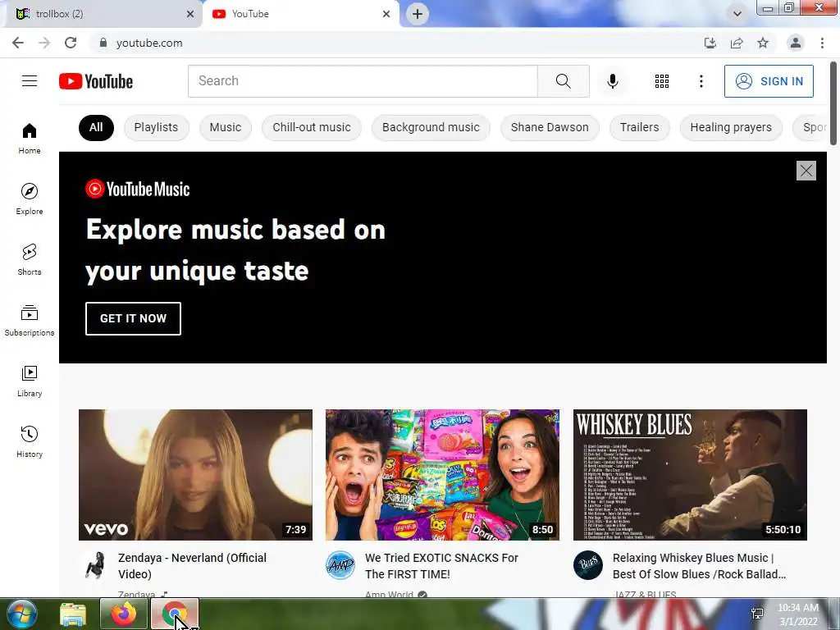Open File Explorer from taskbar
This screenshot has height=630, width=840.
73,614
